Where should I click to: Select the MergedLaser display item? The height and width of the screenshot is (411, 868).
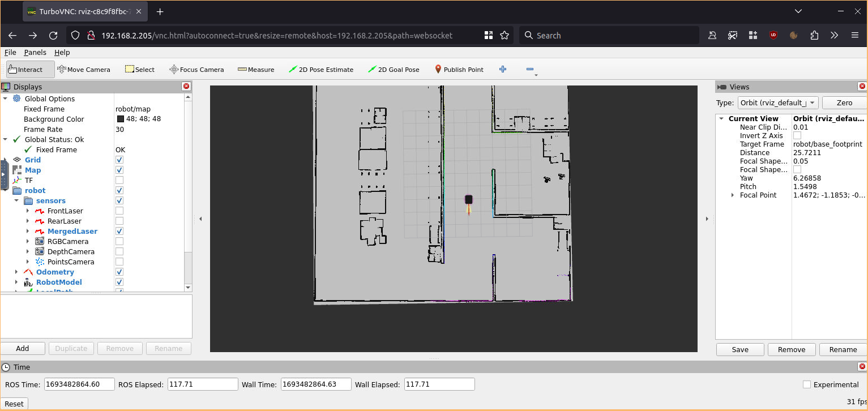[x=72, y=231]
